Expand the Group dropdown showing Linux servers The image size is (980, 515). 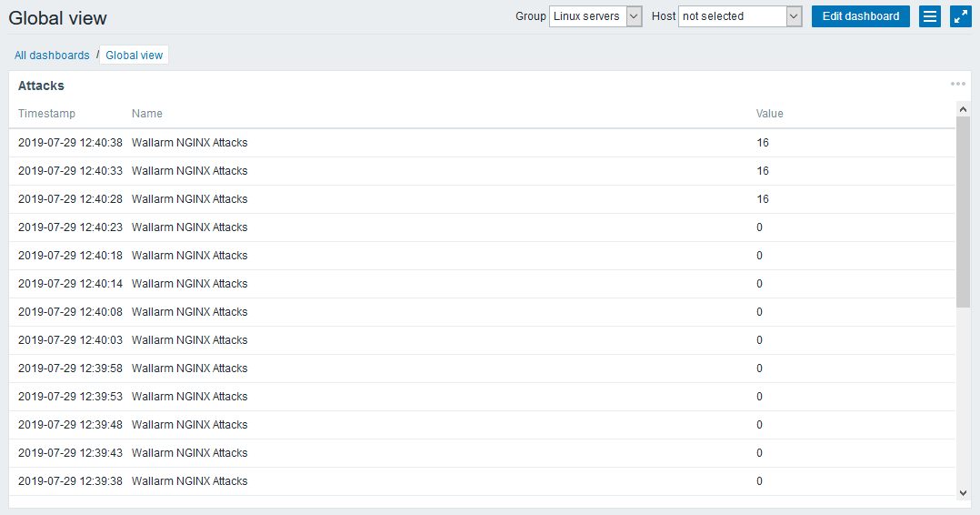(595, 16)
